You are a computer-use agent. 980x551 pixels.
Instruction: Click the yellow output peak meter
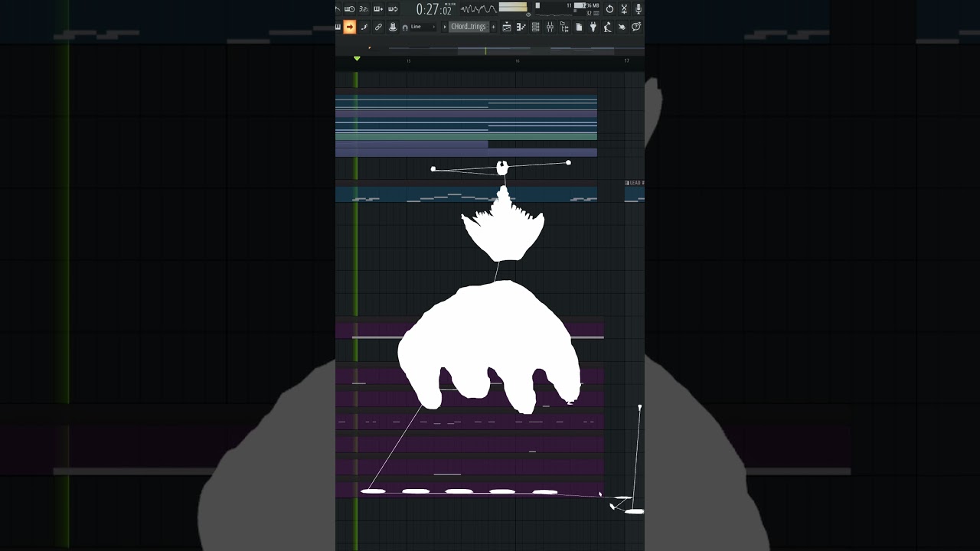[513, 7]
